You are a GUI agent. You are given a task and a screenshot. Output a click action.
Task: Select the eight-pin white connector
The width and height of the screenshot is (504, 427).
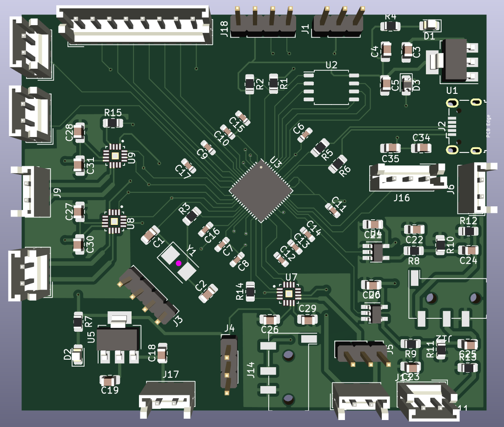click(x=135, y=26)
